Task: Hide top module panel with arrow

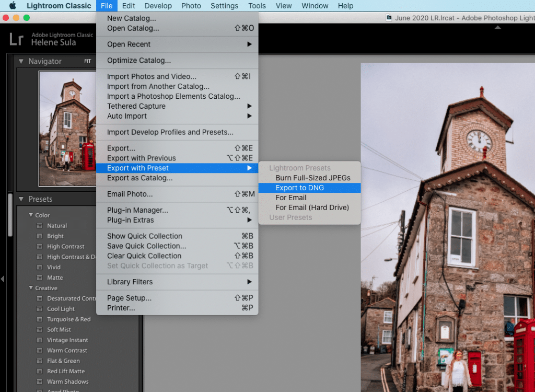Action: (x=498, y=27)
